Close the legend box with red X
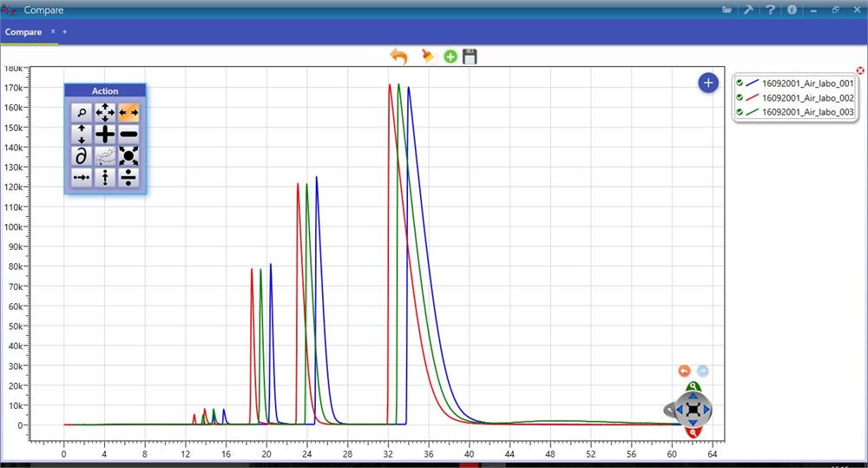This screenshot has height=468, width=868. click(860, 70)
